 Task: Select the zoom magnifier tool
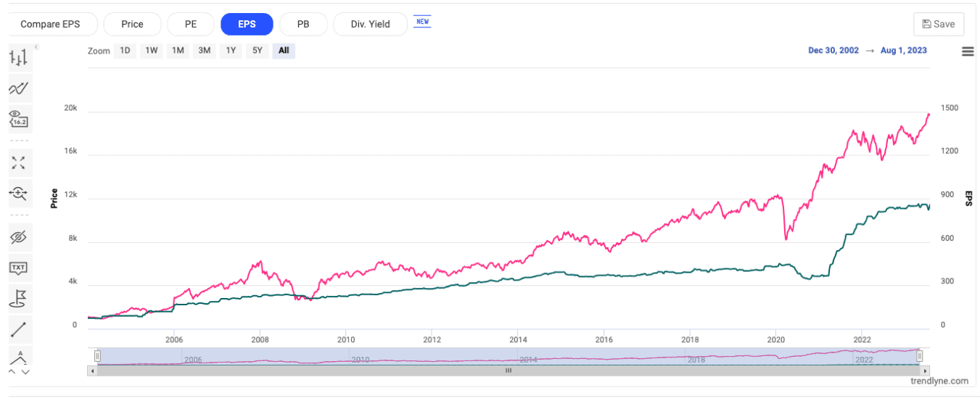coord(19,193)
